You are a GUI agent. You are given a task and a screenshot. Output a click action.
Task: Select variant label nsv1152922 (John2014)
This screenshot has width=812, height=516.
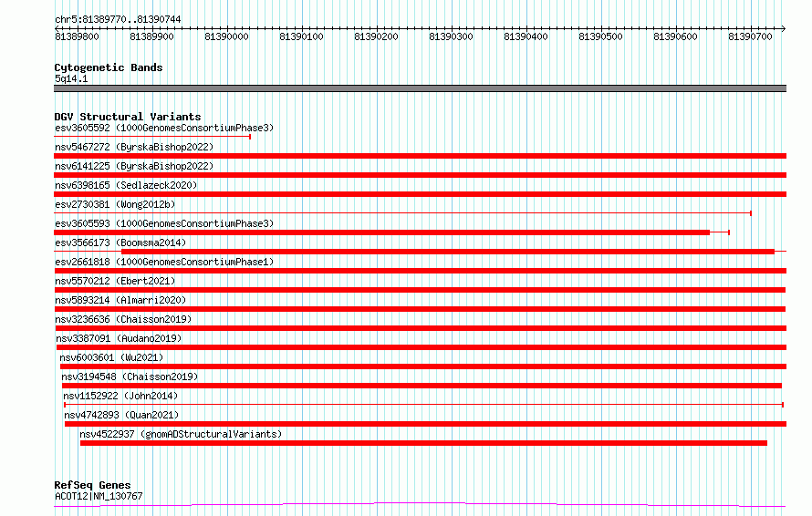coord(120,396)
